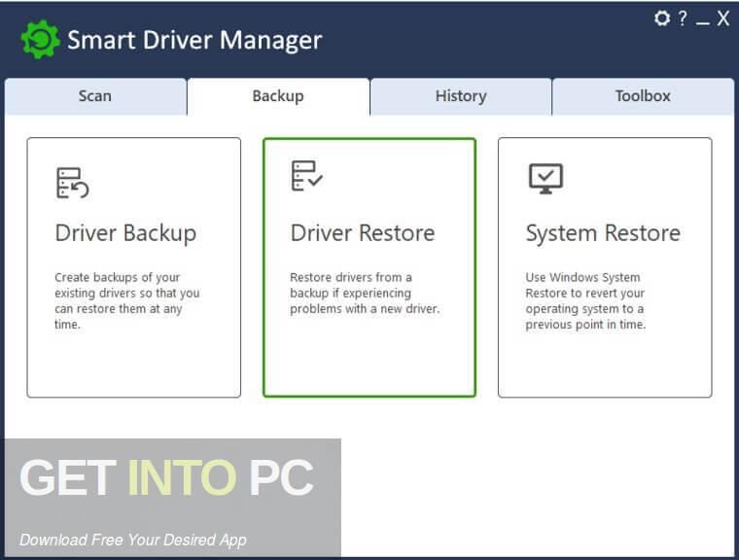Click the 'Use Windows System Restore' description

[x=585, y=300]
